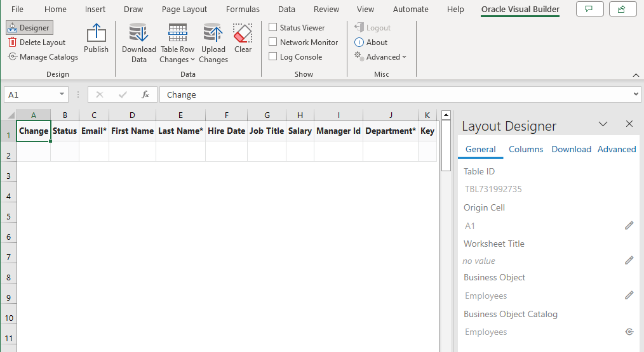This screenshot has width=644, height=352.
Task: Click the Share button icon
Action: point(622,9)
